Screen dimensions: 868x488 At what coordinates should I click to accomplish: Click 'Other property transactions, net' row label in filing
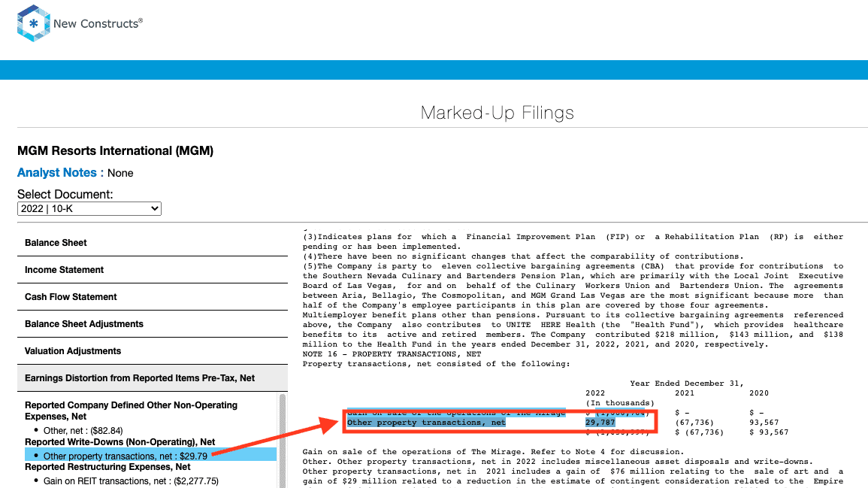426,423
